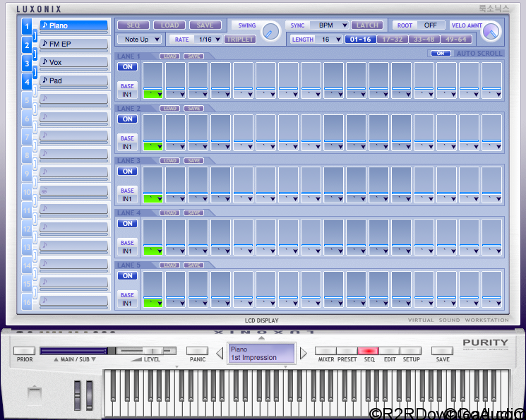Switch to steps 17~32 page
This screenshot has width=526, height=420.
coord(392,40)
